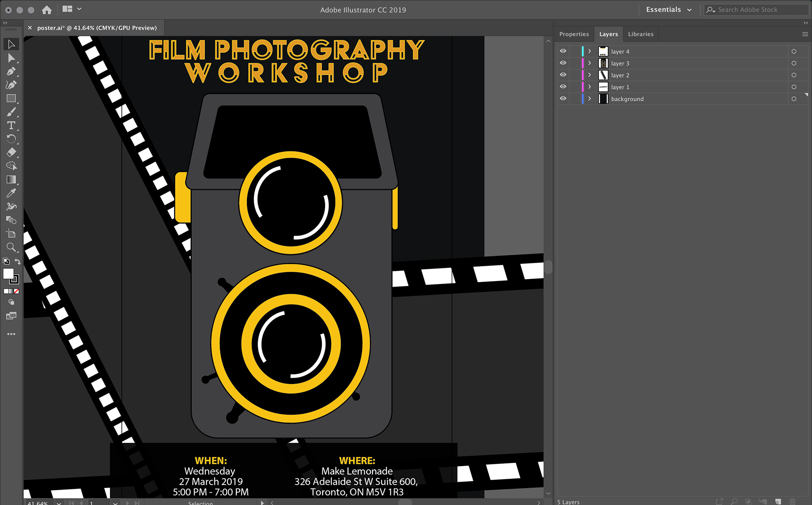Open the artboard number dropdown
The height and width of the screenshot is (505, 812).
(x=115, y=503)
